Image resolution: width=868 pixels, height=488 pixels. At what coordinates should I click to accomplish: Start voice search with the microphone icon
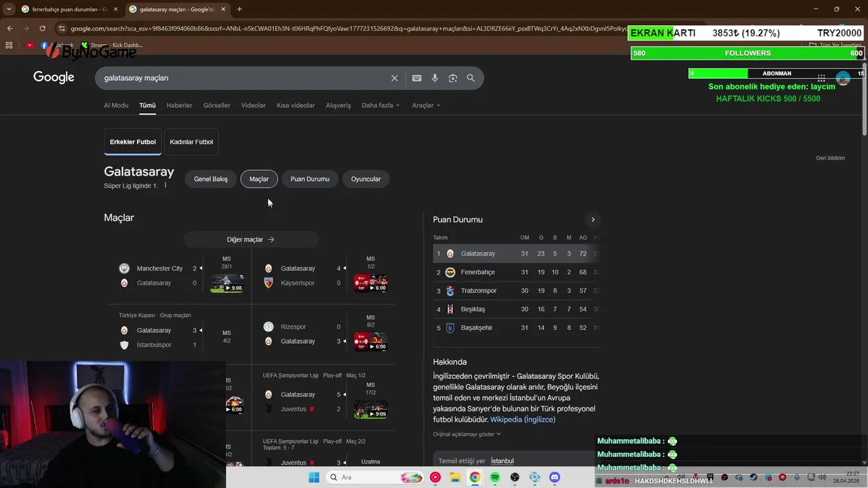click(435, 78)
